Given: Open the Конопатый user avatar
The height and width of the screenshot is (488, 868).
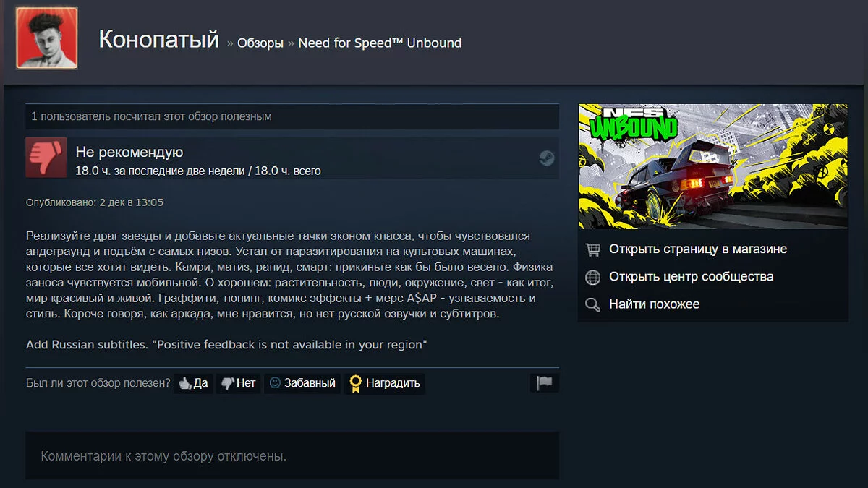Looking at the screenshot, I should 47,40.
